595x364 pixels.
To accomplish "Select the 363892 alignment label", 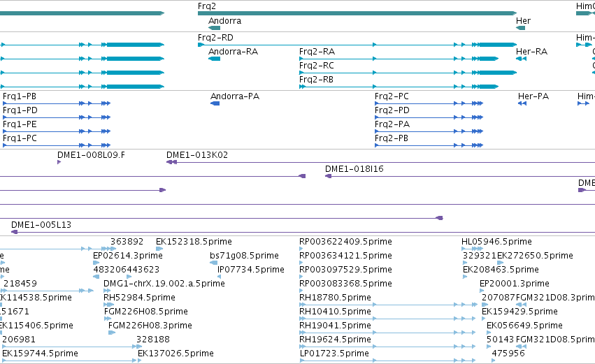I will pos(127,242).
